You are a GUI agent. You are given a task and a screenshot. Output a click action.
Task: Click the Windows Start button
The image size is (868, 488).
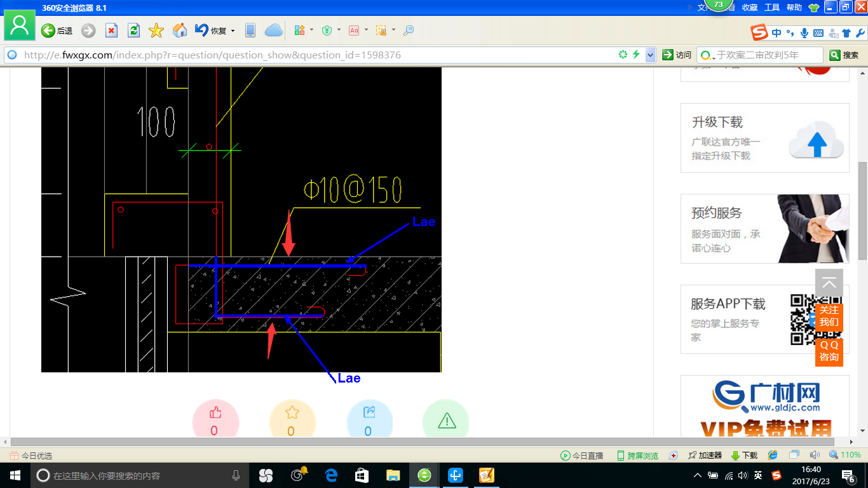[15, 475]
